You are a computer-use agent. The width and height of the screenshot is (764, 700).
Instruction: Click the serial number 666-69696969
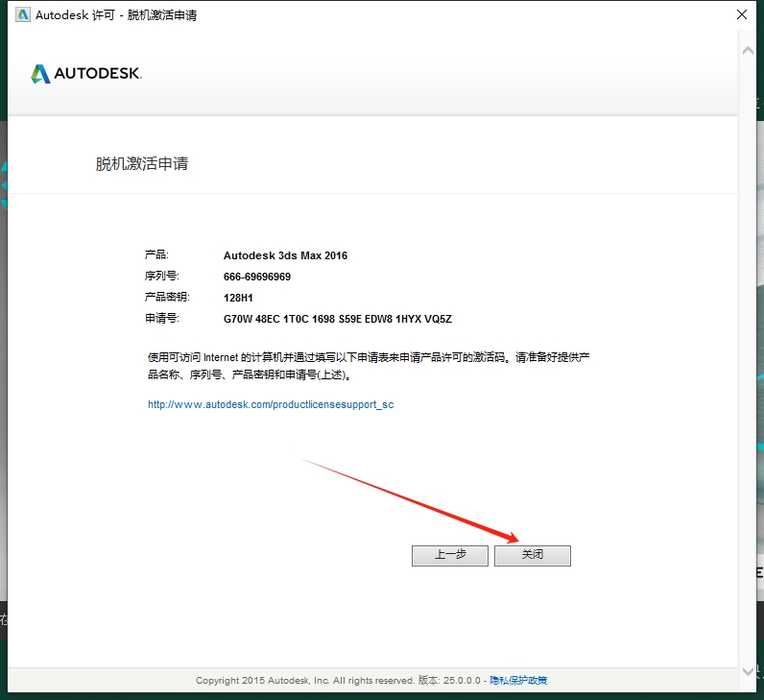(257, 277)
